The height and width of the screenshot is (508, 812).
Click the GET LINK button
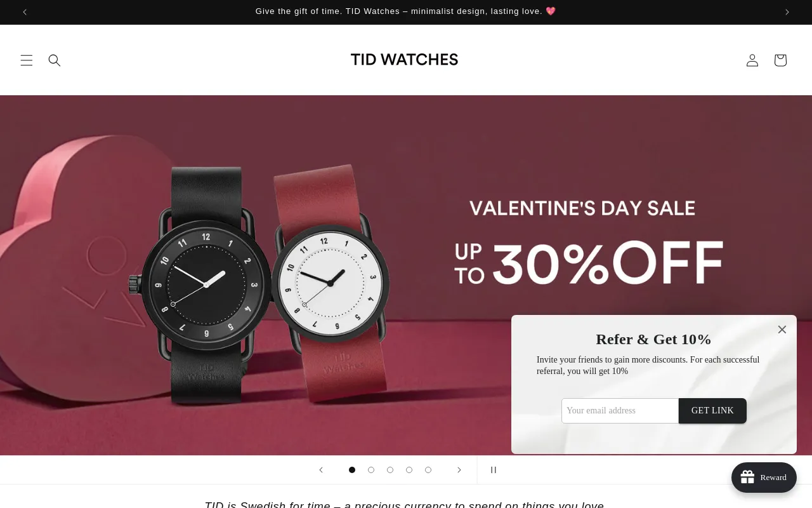click(x=712, y=411)
